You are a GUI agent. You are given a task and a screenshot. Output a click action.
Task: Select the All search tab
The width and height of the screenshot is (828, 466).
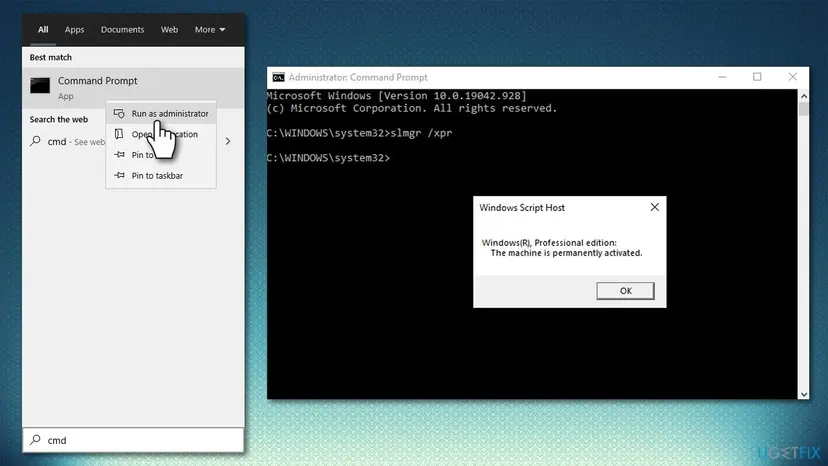[43, 30]
